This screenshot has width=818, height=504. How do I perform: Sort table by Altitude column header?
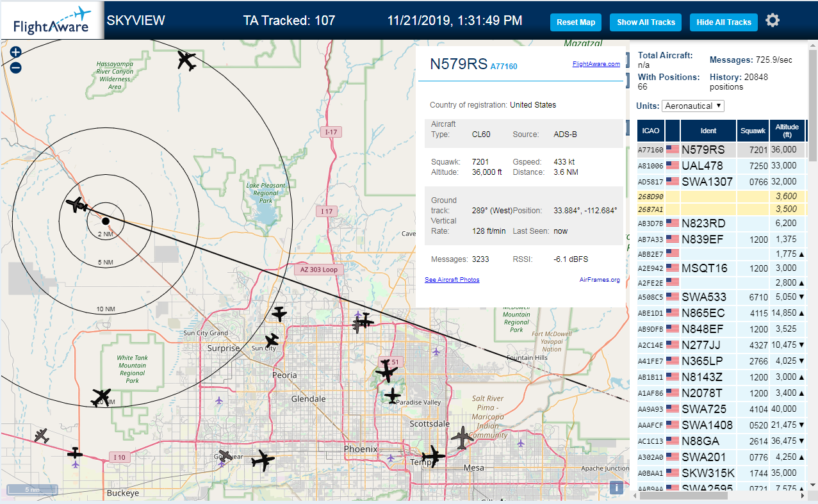click(x=787, y=131)
